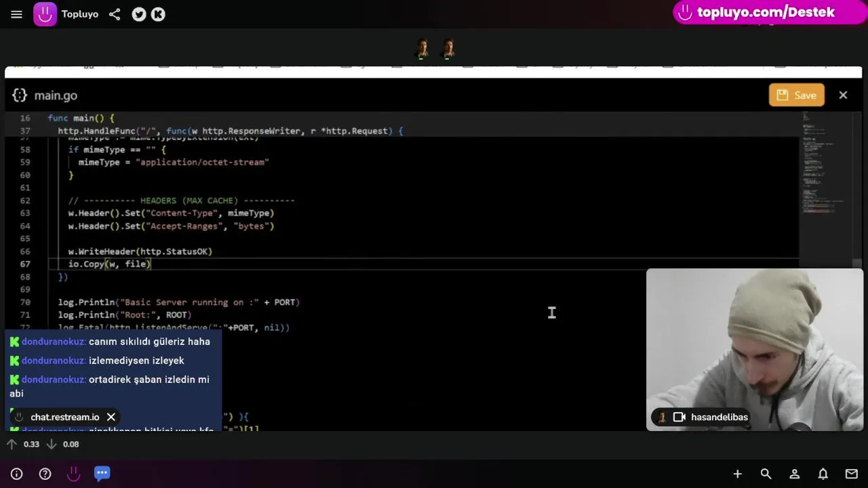Click the chat.restream.io label

point(65,417)
